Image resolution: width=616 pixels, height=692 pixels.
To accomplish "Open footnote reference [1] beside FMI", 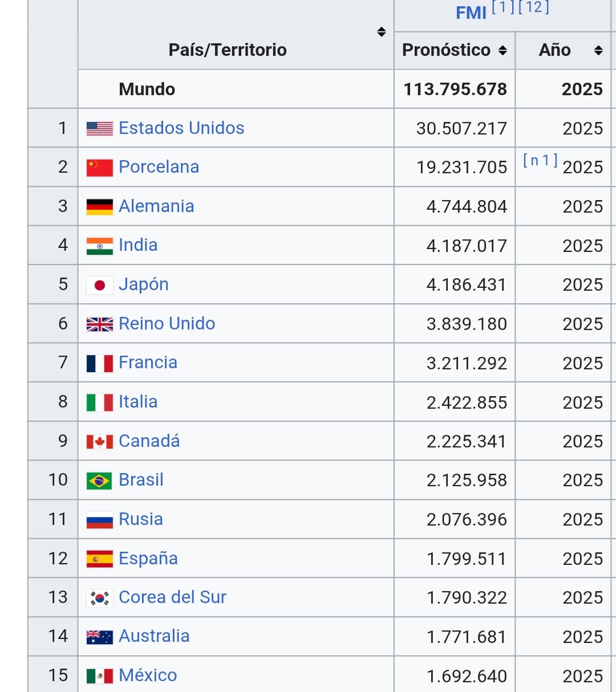I will coord(503,7).
